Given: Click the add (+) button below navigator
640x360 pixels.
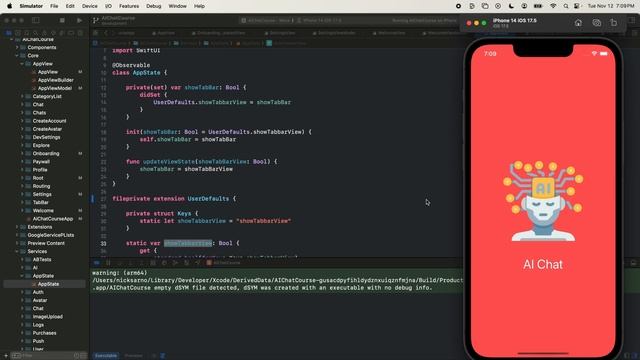Looking at the screenshot, I should [6, 356].
